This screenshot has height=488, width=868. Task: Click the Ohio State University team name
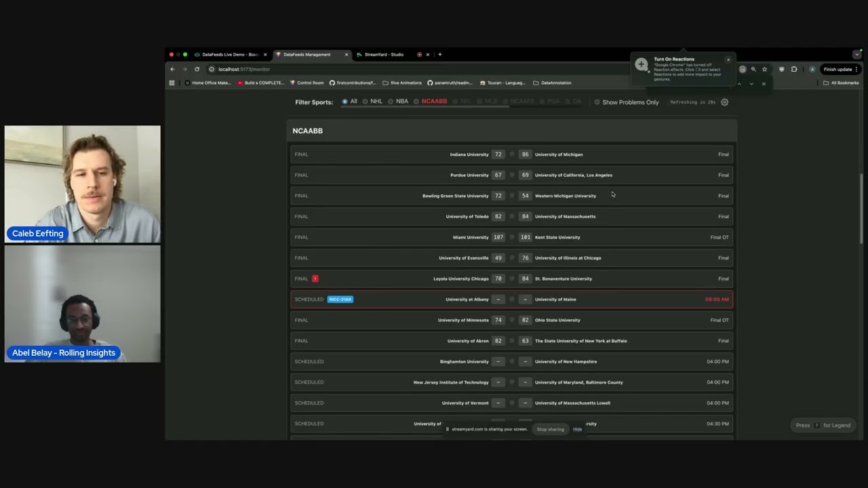(x=557, y=320)
